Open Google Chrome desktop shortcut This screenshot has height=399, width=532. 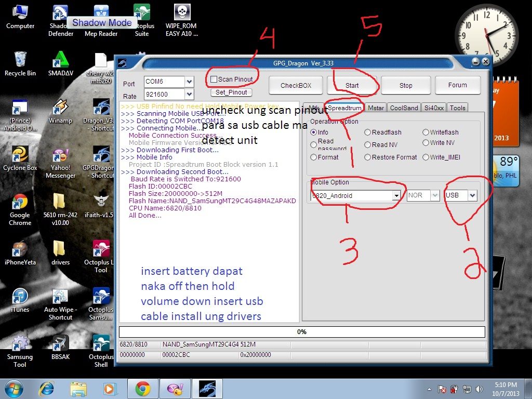click(x=20, y=210)
